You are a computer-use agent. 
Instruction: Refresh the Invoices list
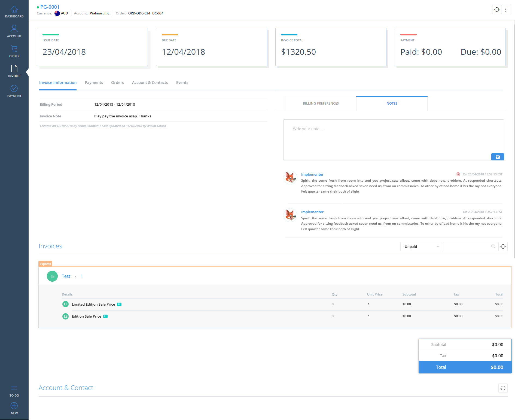click(x=503, y=246)
